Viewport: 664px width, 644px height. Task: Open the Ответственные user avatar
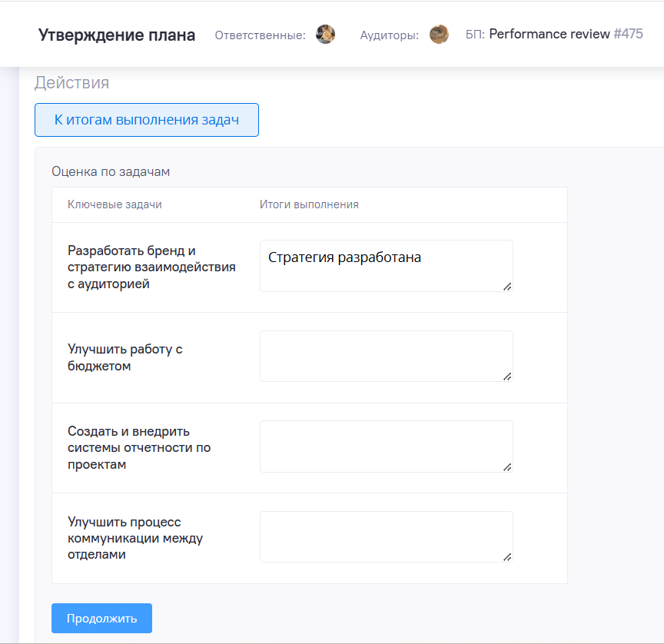tap(325, 34)
